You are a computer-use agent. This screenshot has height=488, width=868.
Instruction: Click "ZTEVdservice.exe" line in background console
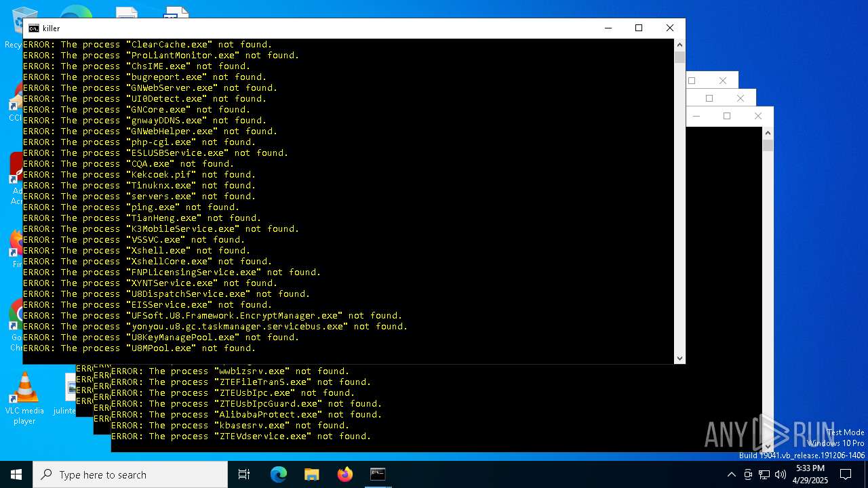pyautogui.click(x=241, y=436)
